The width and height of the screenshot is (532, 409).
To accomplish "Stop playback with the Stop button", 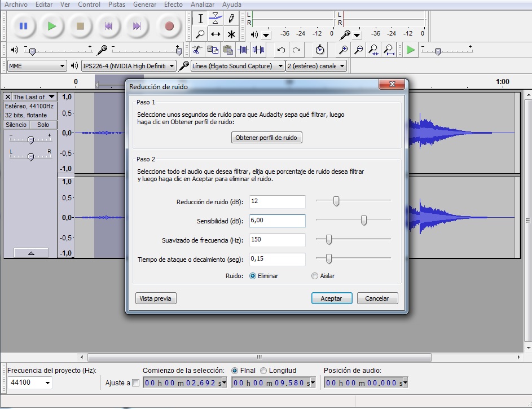I will pyautogui.click(x=80, y=26).
